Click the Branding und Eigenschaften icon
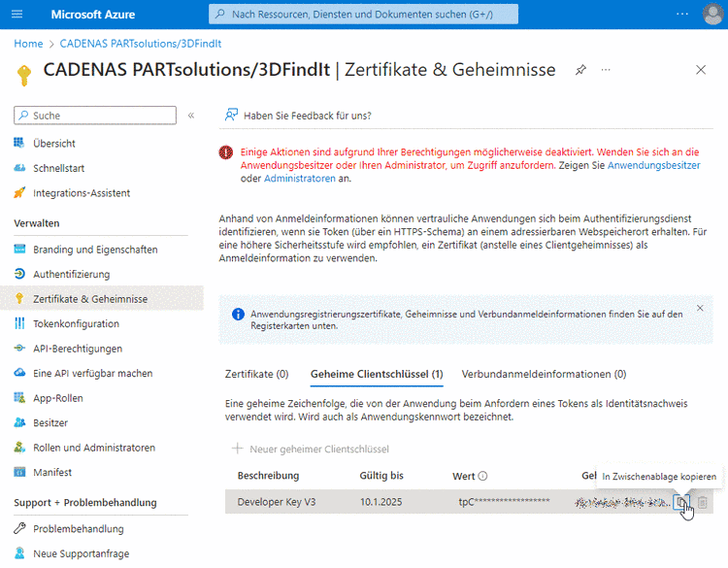Image resolution: width=728 pixels, height=568 pixels. pyautogui.click(x=19, y=249)
